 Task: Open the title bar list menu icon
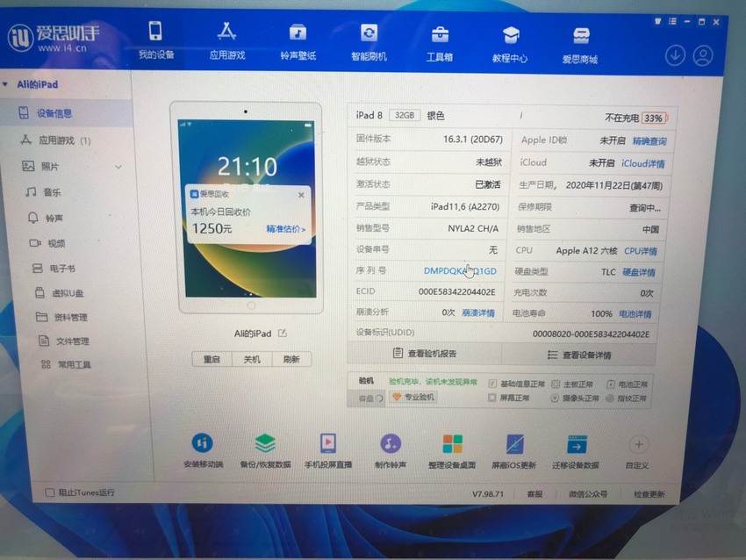tap(672, 21)
